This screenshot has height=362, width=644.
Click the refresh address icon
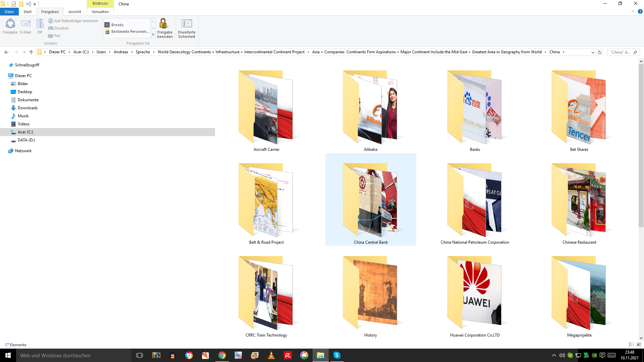pos(600,52)
